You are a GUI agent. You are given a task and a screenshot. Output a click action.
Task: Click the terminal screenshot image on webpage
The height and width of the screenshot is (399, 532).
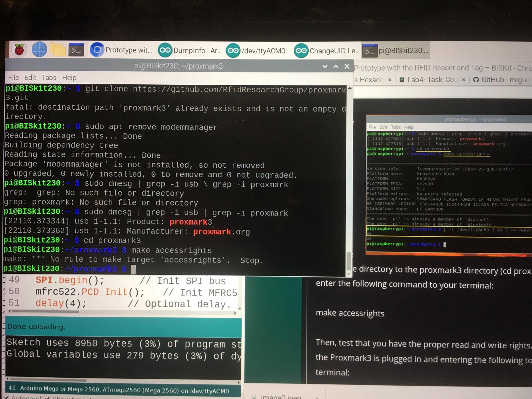pos(449,185)
